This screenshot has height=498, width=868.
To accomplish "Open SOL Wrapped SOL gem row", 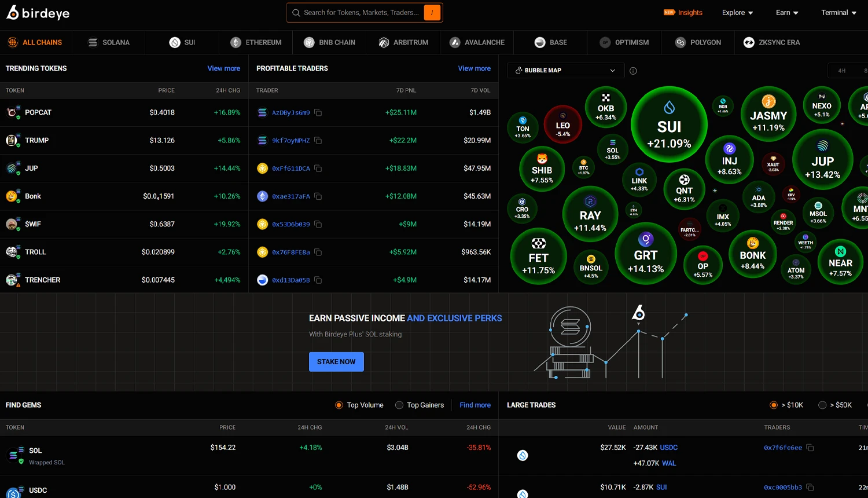I will pos(249,455).
